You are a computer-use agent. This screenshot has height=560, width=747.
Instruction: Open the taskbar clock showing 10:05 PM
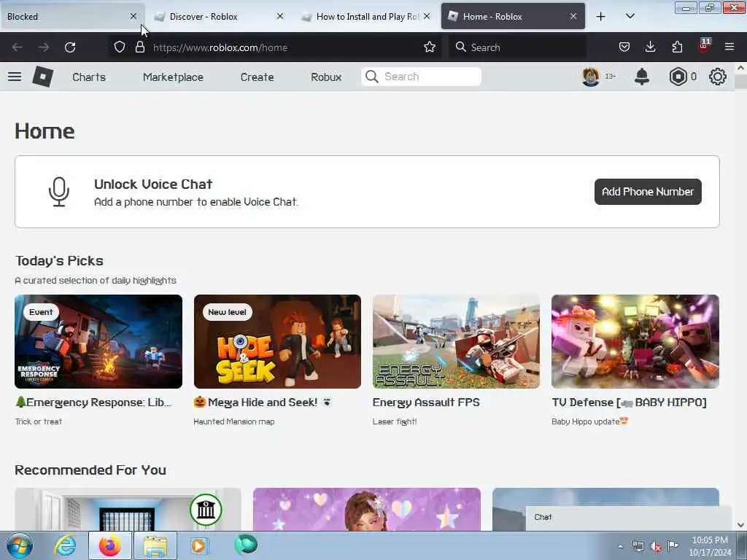(x=710, y=546)
